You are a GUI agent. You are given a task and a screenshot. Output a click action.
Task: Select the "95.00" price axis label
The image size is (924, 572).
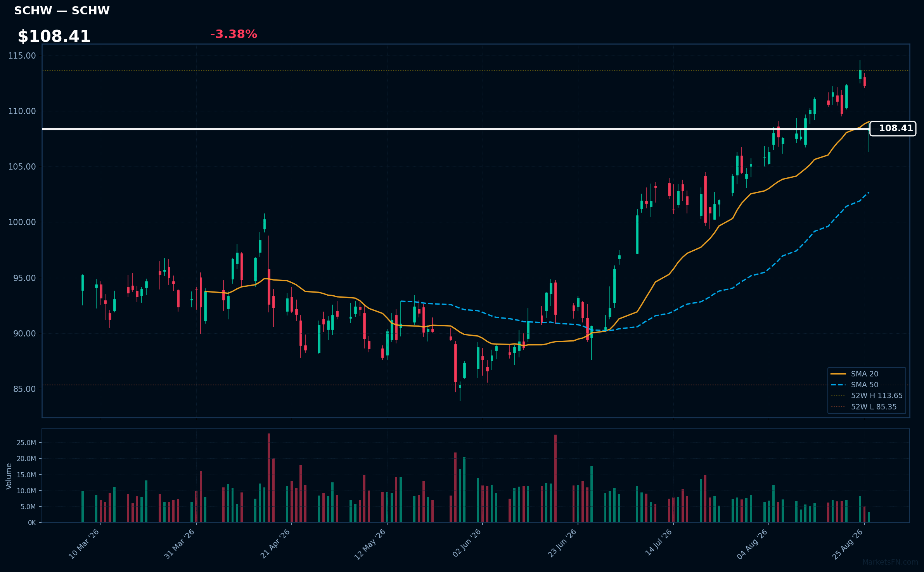[24, 278]
